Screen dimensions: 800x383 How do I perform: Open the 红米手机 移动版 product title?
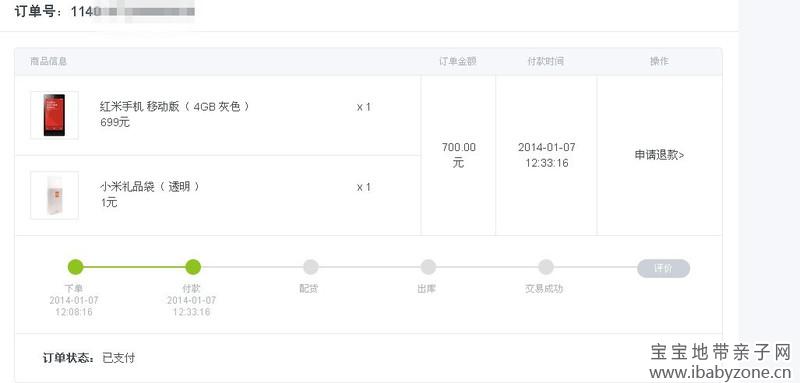tap(175, 107)
